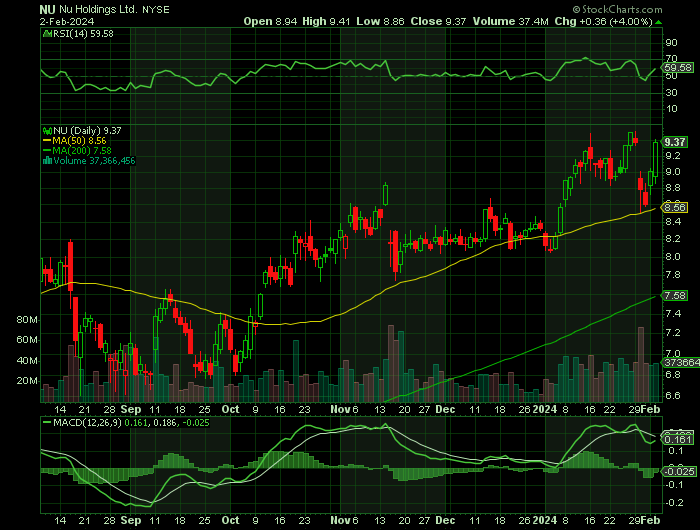The height and width of the screenshot is (530, 700).
Task: Click 2024 on the price chart date axis
Action: (545, 409)
